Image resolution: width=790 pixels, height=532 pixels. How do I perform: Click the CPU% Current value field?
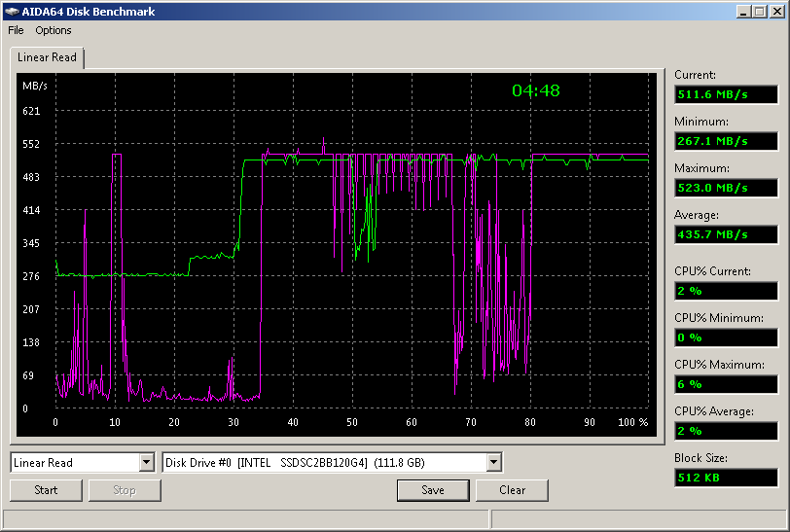[x=726, y=291]
